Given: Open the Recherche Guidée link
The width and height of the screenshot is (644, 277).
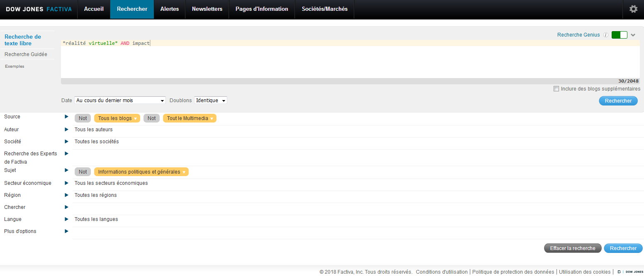Looking at the screenshot, I should pyautogui.click(x=26, y=54).
